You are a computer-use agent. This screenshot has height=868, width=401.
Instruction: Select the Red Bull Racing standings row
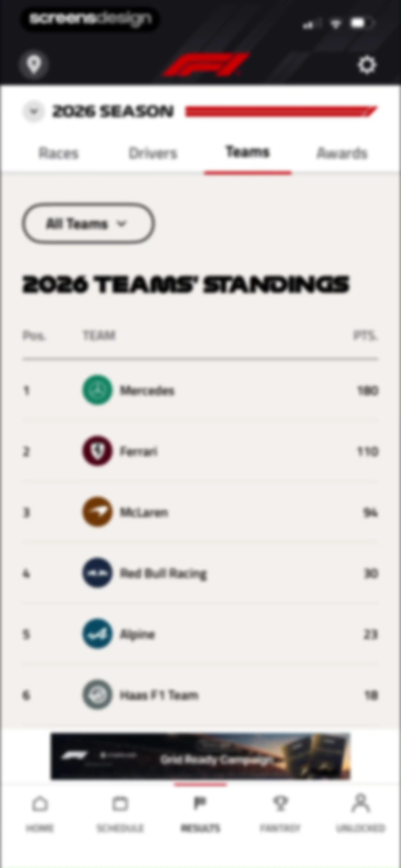coord(201,573)
